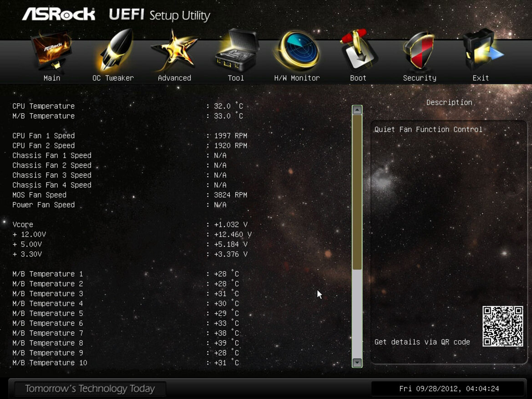Click the +12.460 V value
This screenshot has height=399, width=532.
point(233,234)
